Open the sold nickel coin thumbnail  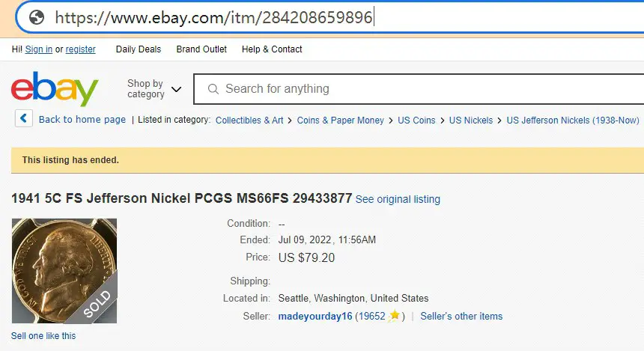coord(64,270)
